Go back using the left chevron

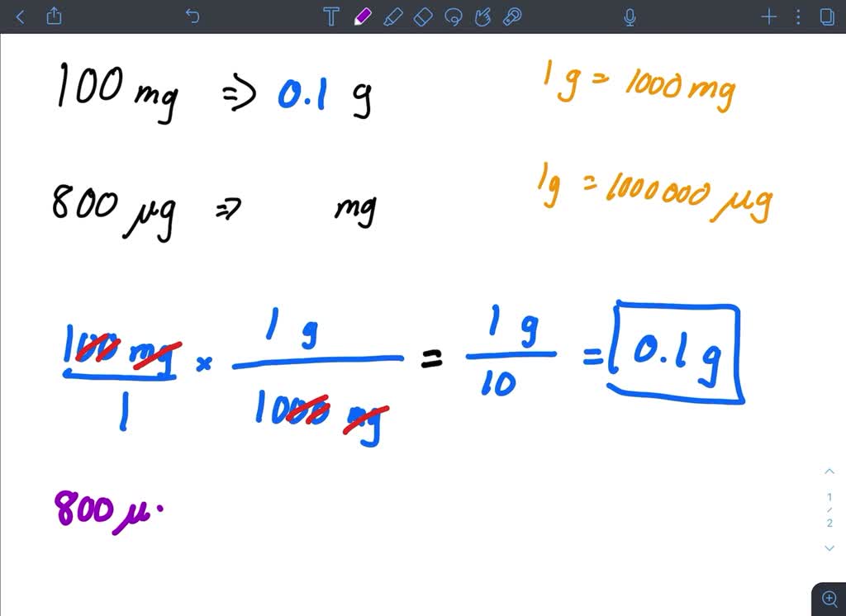click(20, 16)
